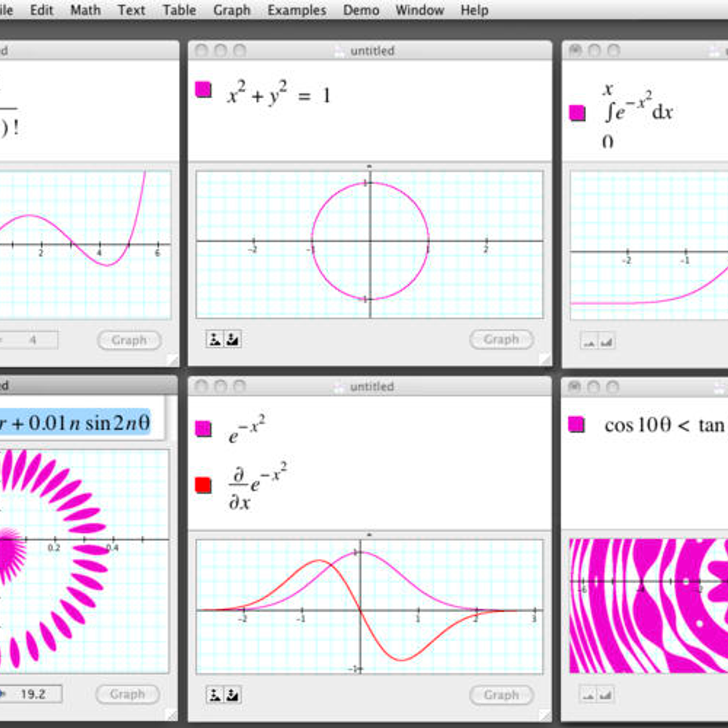The image size is (728, 728).
Task: Open the Examples menu
Action: [297, 10]
